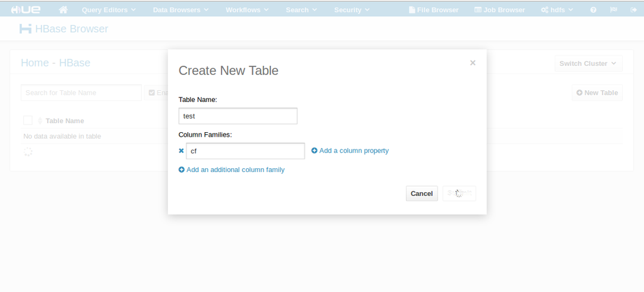
Task: Open the hdfs user menu
Action: coord(557,10)
